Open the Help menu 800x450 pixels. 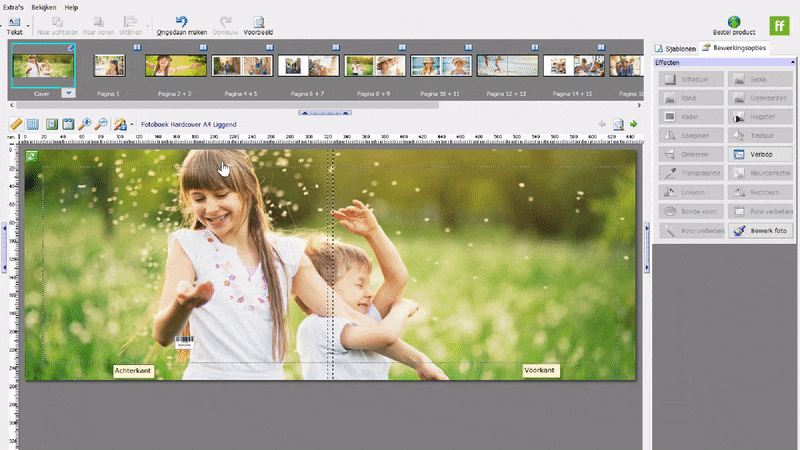tap(71, 6)
